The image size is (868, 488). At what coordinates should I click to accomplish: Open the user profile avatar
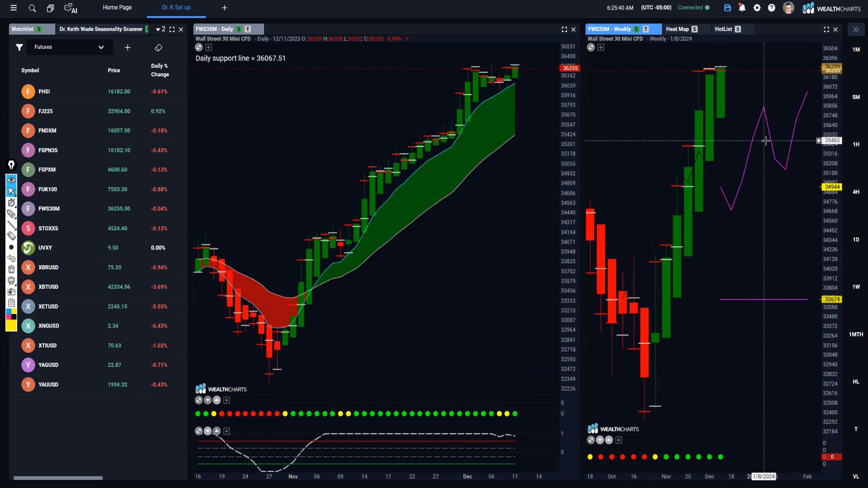788,8
